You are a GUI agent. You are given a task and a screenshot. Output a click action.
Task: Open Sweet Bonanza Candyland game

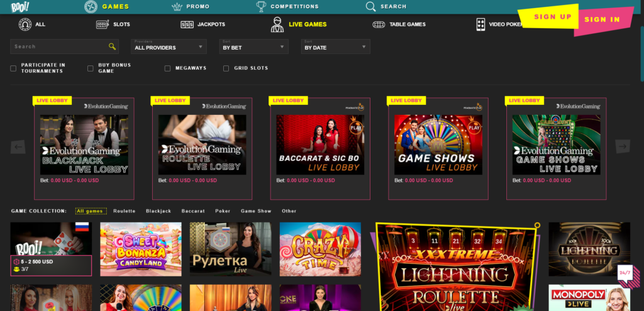[x=141, y=249]
